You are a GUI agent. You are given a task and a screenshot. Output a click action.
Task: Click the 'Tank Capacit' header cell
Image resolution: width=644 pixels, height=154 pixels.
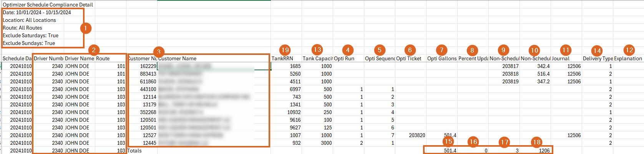[x=317, y=58]
